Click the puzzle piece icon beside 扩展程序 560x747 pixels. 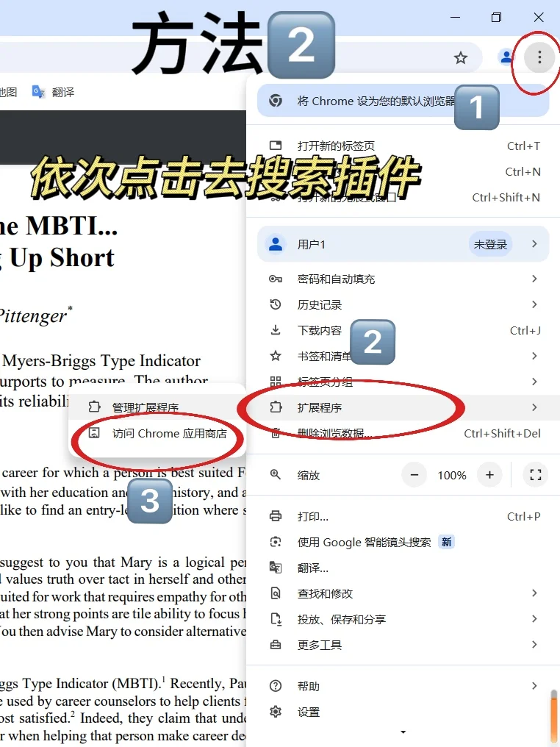276,407
